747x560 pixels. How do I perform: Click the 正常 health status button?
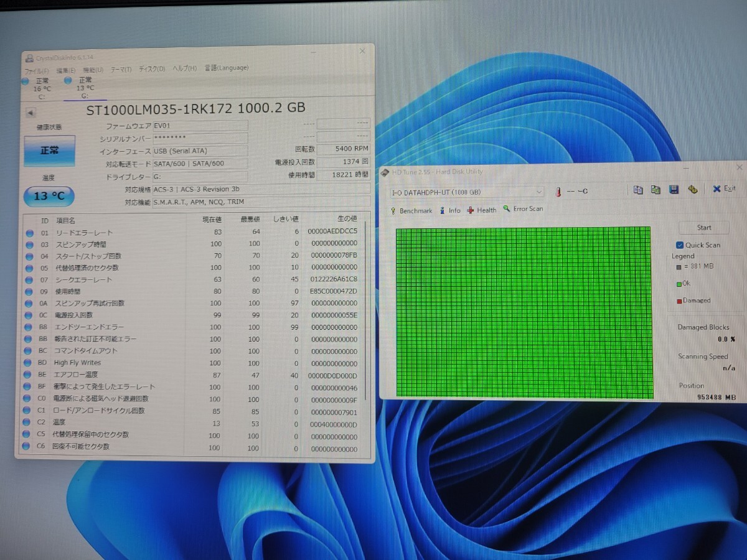coord(50,151)
